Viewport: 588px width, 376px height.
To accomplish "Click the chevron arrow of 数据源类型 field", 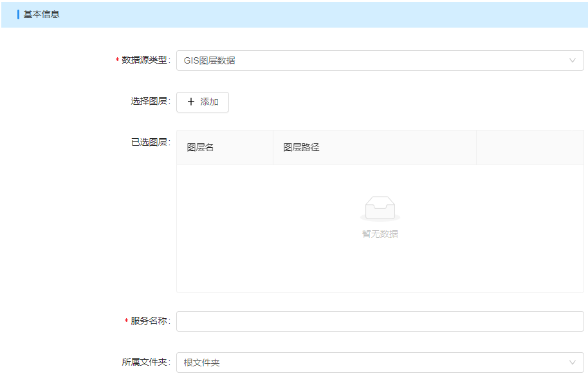I will point(572,60).
